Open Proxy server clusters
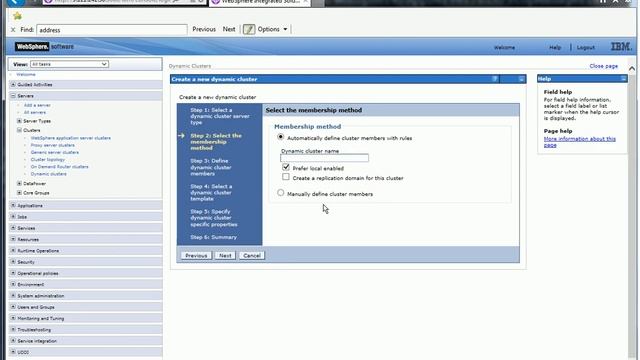The image size is (640, 360). (x=53, y=145)
